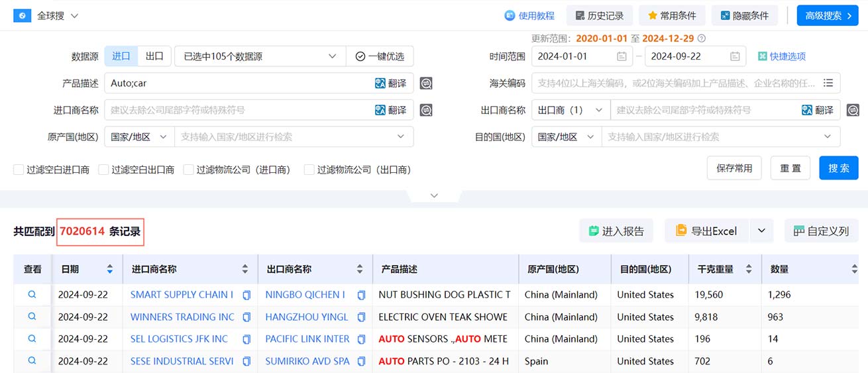Click 一键优选 button
868x373 pixels.
tap(380, 56)
